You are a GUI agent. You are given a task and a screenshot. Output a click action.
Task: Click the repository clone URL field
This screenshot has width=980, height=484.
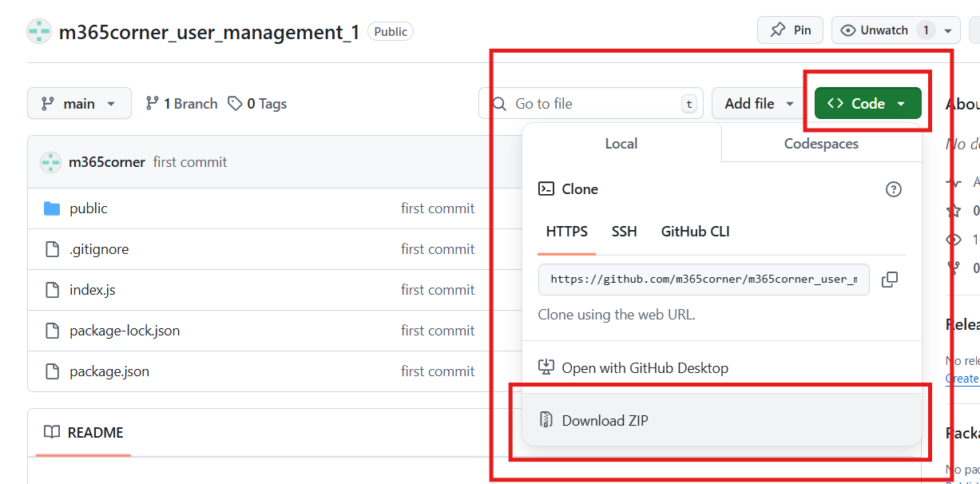point(704,280)
